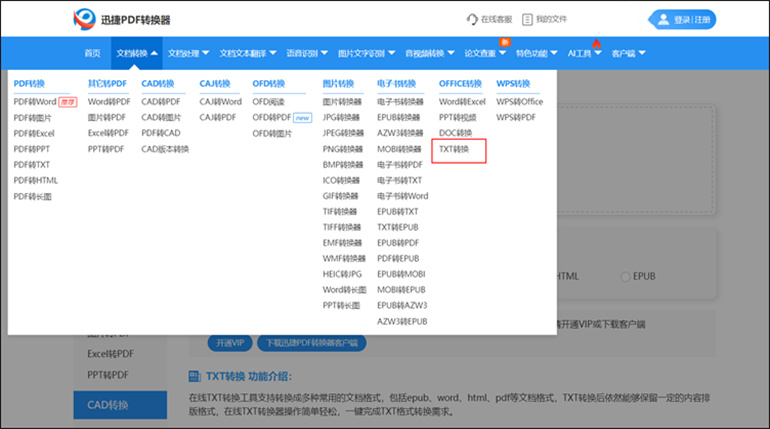Choose PDF转HTML menu entry
770x429 pixels.
35,180
